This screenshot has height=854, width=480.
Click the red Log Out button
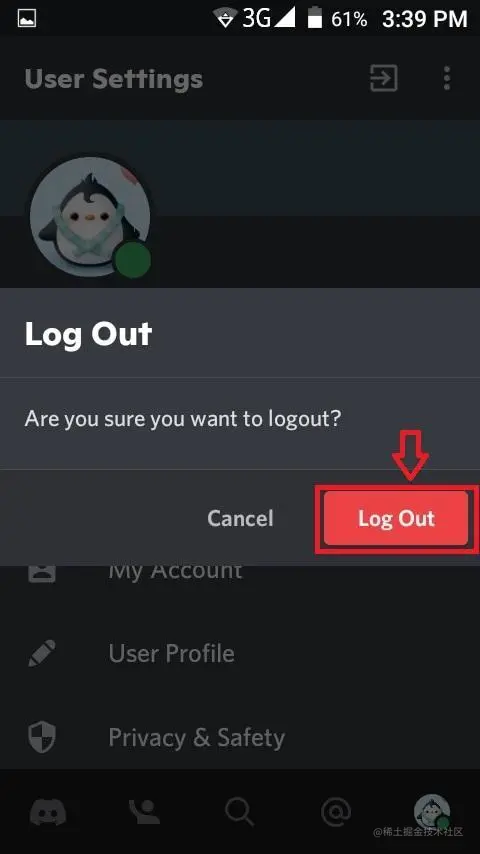point(396,518)
